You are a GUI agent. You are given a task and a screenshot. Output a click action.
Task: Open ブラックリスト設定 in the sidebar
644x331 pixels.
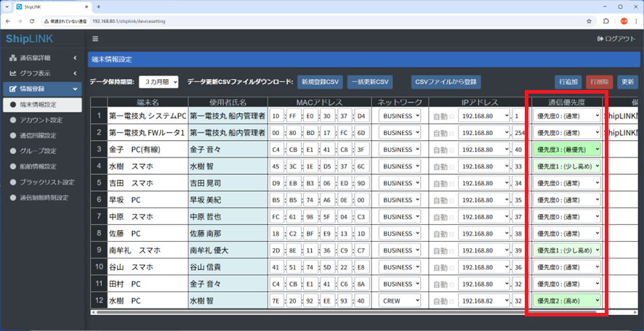(x=47, y=182)
